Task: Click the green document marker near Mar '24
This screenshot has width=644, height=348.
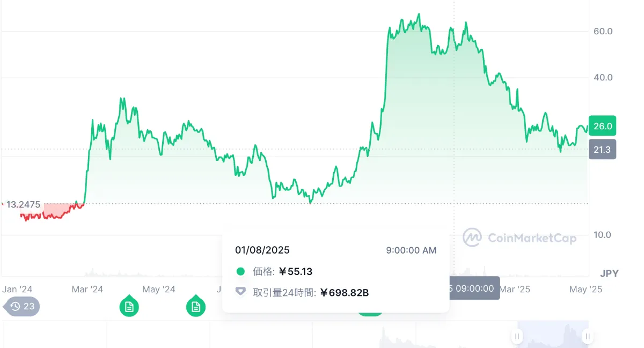Action: [129, 306]
